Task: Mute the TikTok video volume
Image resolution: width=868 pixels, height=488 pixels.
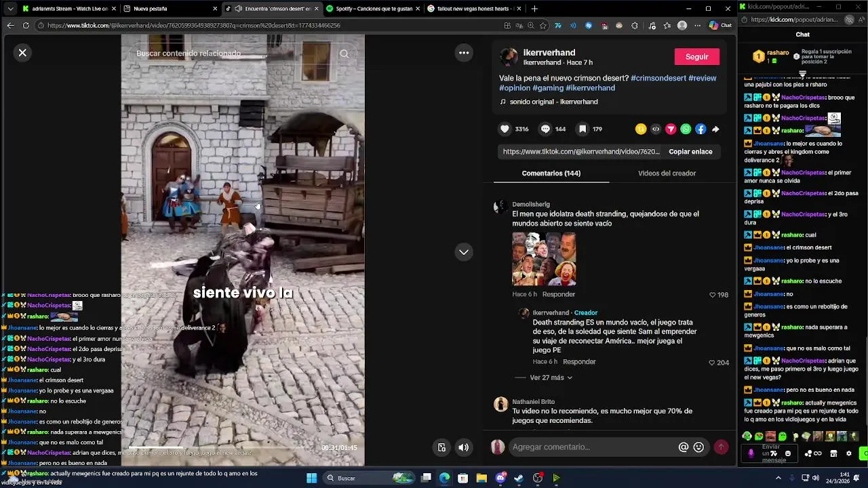Action: coord(464,447)
